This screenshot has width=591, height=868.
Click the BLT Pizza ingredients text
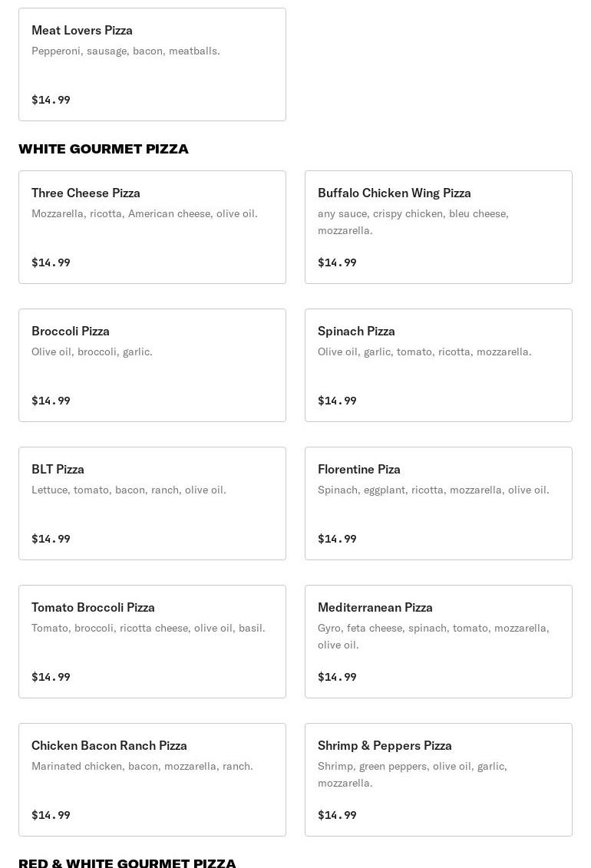(129, 490)
